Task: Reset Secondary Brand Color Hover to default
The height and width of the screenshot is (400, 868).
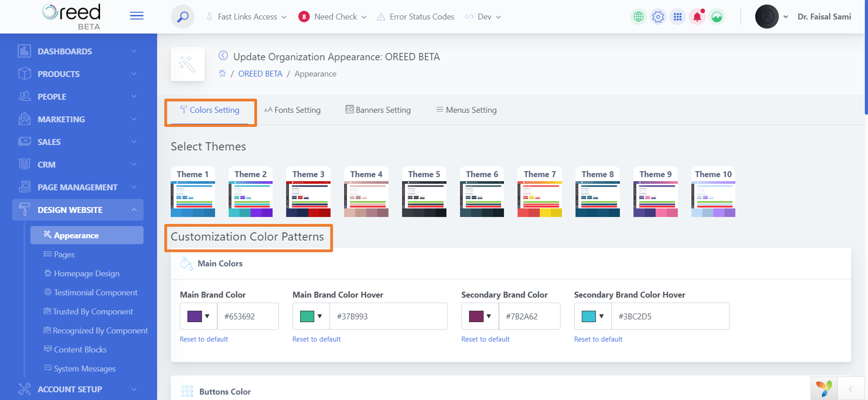Action: click(598, 339)
